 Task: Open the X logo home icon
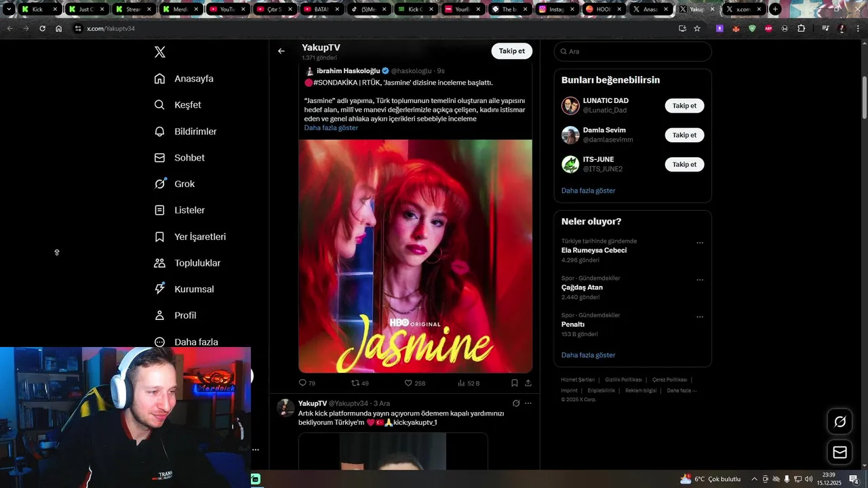click(x=160, y=52)
